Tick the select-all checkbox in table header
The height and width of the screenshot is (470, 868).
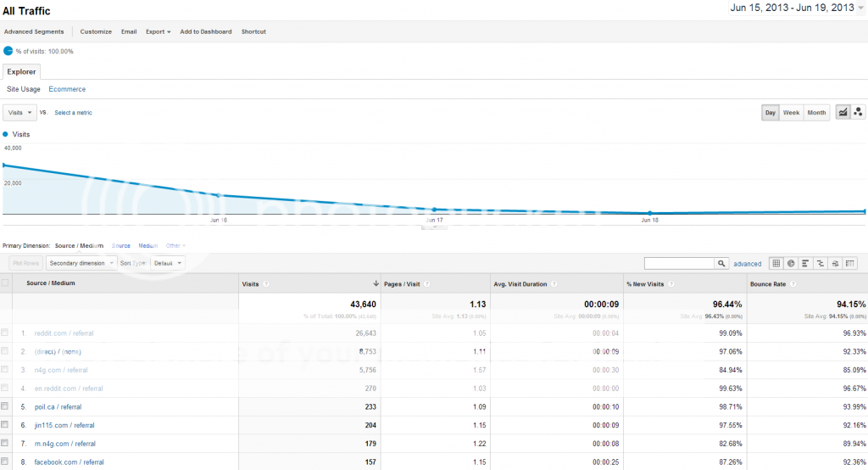[x=5, y=283]
